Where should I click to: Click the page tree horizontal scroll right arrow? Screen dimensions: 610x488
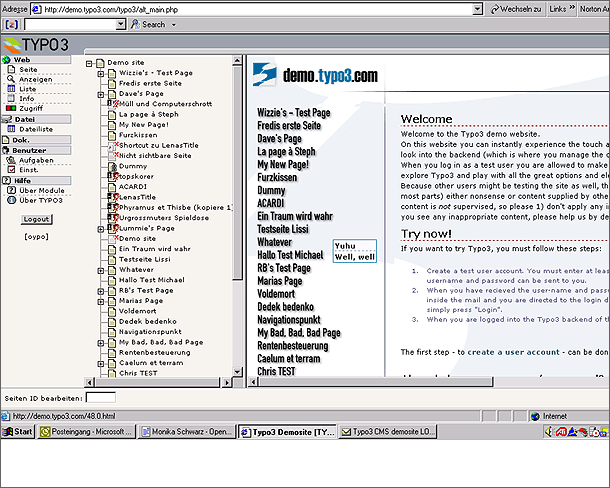point(226,383)
